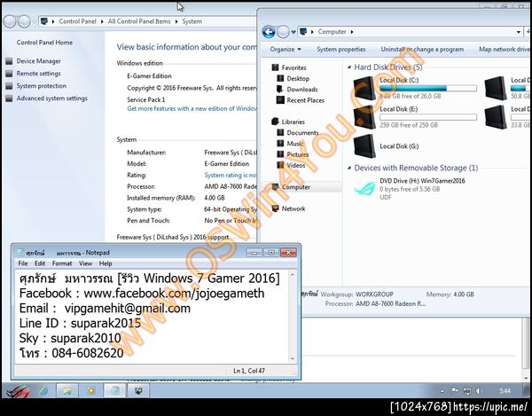This screenshot has width=532, height=416.
Task: Open Notepad Format menu
Action: pos(62,263)
